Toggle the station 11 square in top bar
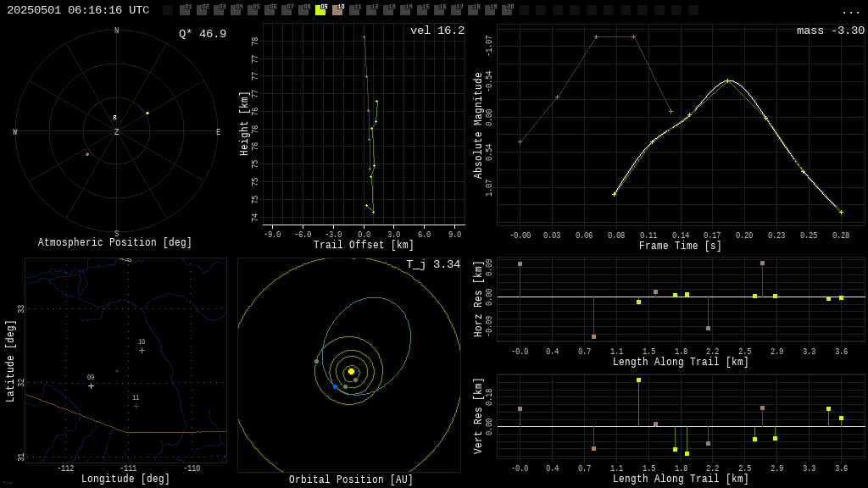The image size is (868, 488). coord(354,10)
